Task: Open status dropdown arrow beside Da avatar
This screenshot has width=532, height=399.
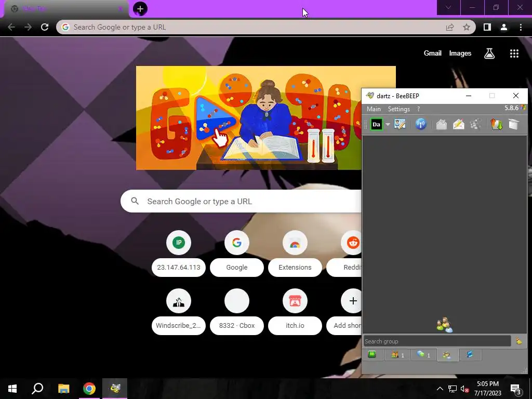Action: (x=388, y=125)
